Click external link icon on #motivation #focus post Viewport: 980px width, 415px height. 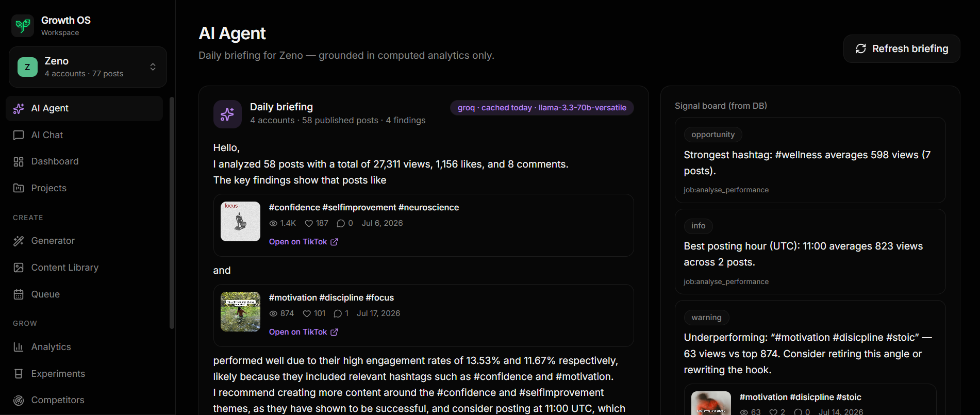[x=334, y=332]
